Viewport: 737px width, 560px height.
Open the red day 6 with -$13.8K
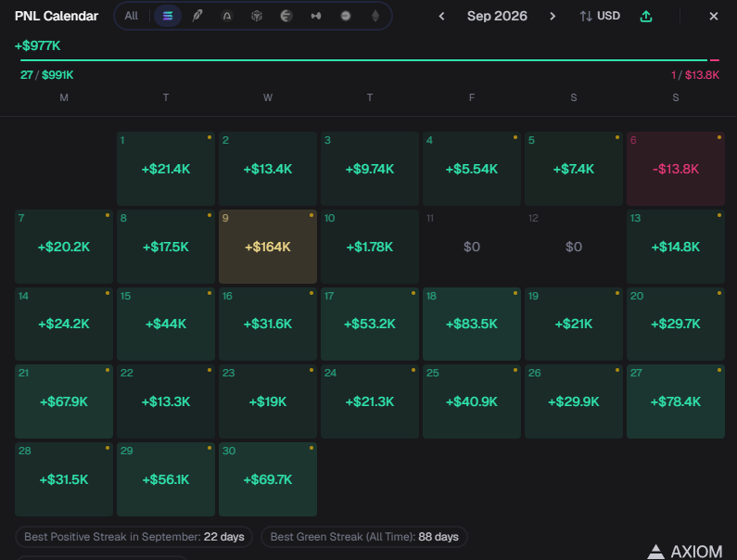tap(676, 169)
